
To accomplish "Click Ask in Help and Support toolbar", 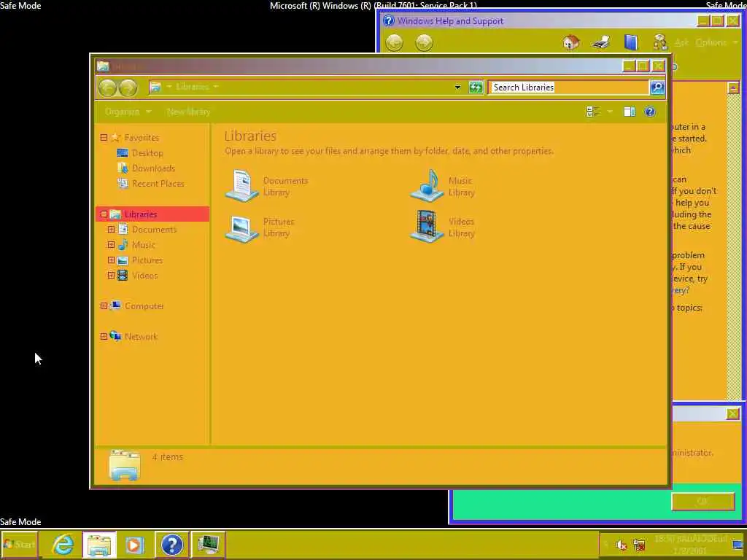I will [681, 42].
